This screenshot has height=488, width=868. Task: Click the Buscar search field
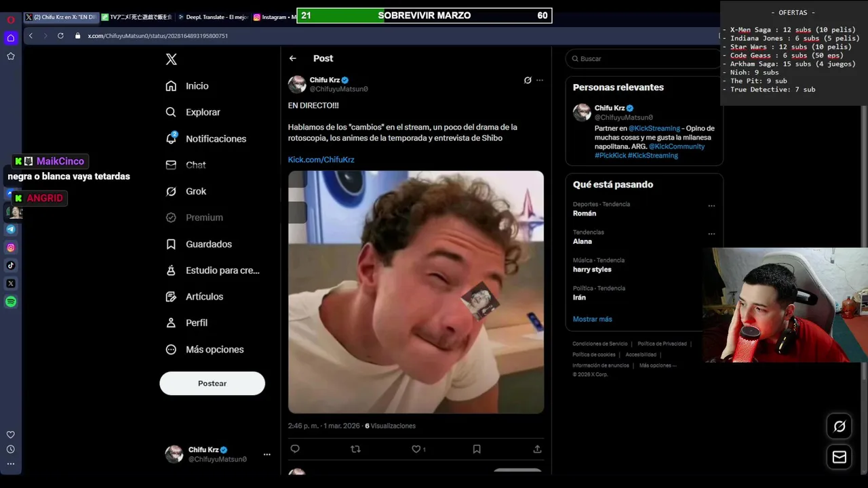[x=644, y=59]
